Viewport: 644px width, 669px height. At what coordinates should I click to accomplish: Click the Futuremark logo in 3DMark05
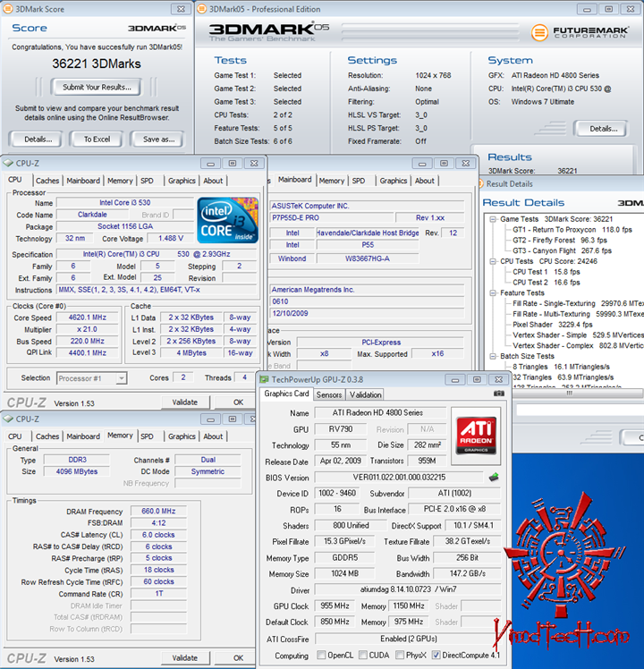(x=579, y=32)
